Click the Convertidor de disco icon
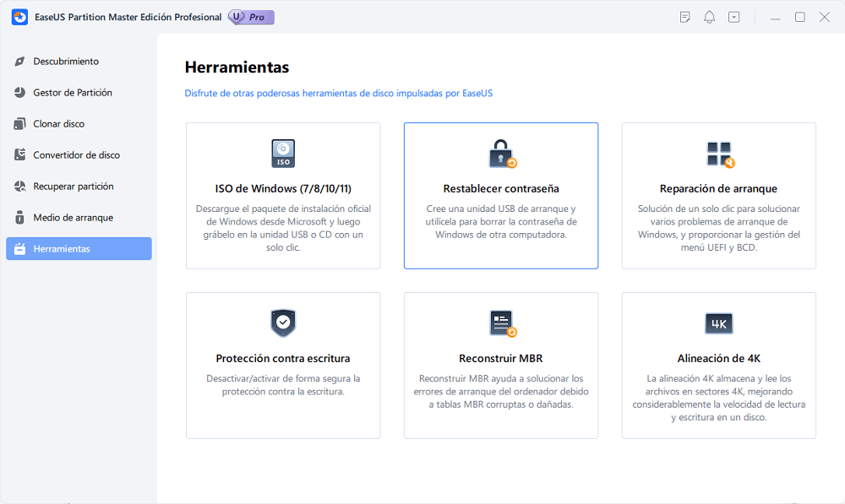Image resolution: width=845 pixels, height=504 pixels. (x=20, y=155)
